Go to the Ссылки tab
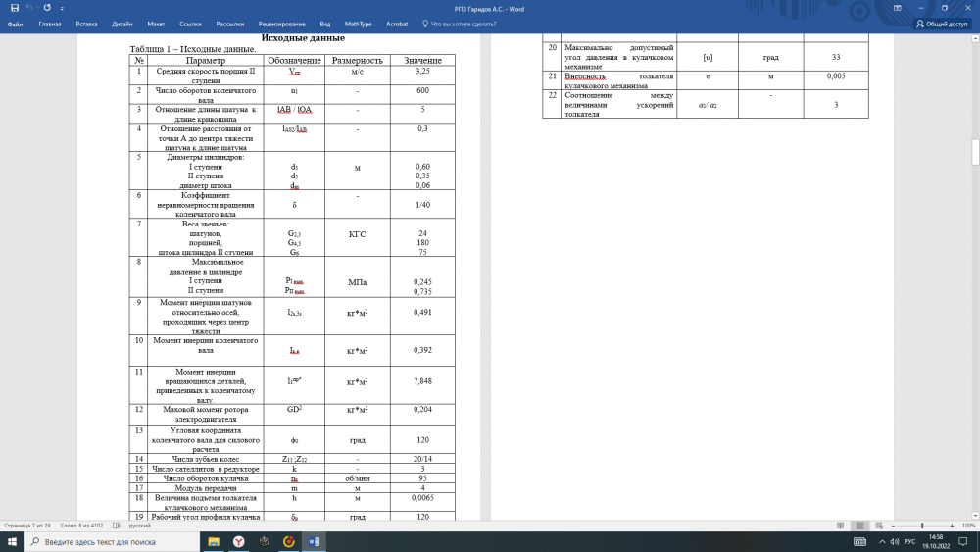This screenshot has width=980, height=552. point(191,24)
